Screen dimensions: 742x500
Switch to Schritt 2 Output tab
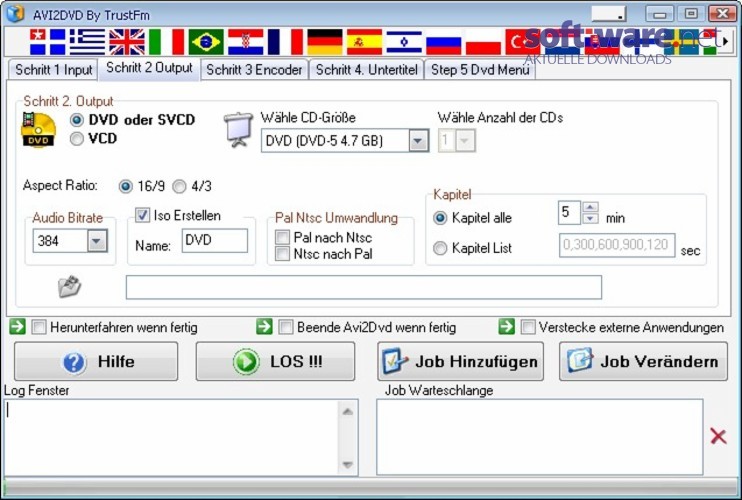149,68
